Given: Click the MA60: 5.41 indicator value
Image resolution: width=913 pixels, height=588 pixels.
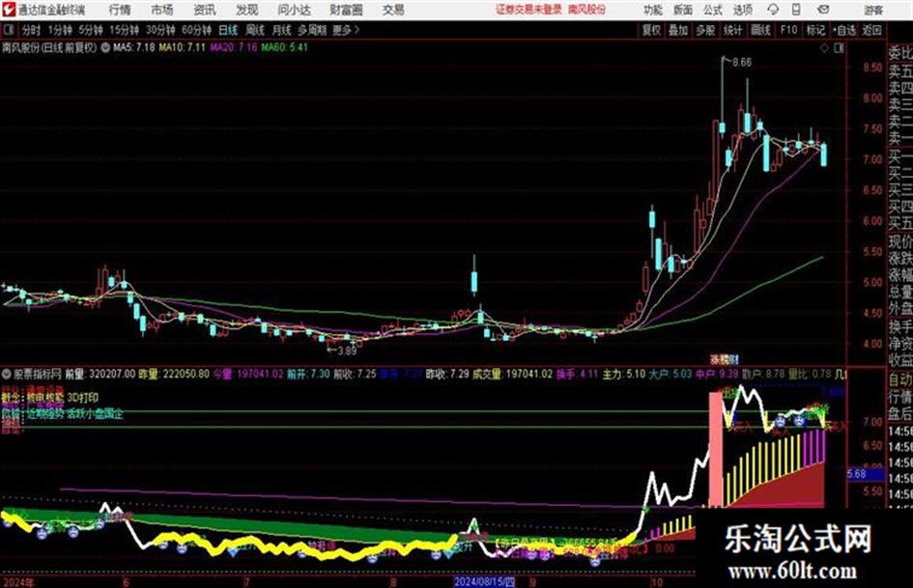Looking at the screenshot, I should coord(284,47).
